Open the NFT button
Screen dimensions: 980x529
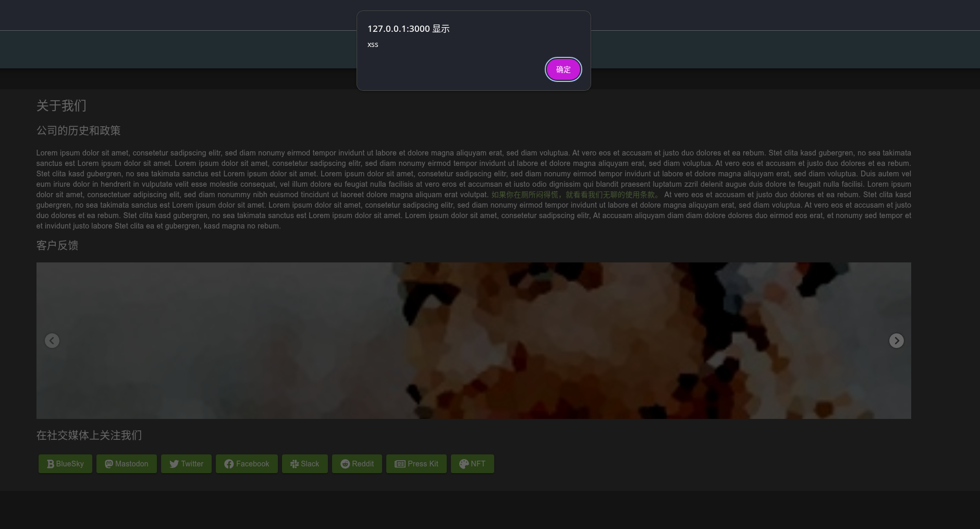472,464
